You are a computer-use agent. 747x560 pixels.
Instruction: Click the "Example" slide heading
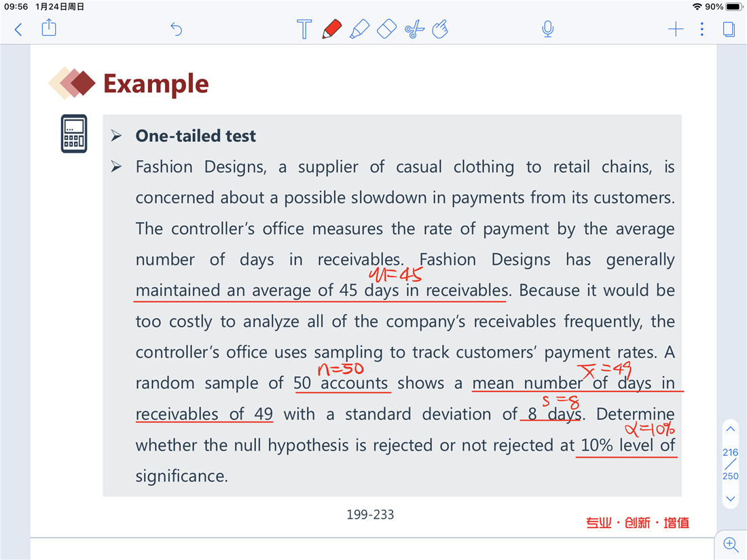(x=156, y=84)
